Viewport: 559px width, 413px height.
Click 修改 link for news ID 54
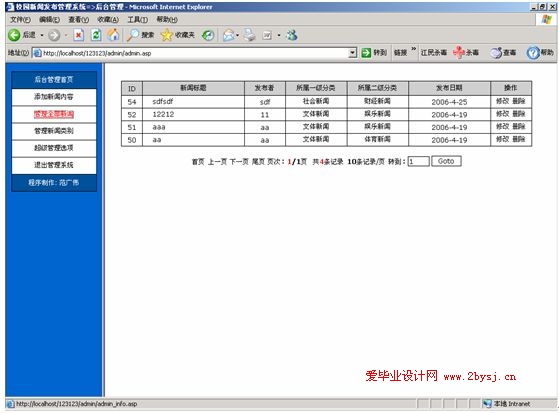tap(502, 101)
